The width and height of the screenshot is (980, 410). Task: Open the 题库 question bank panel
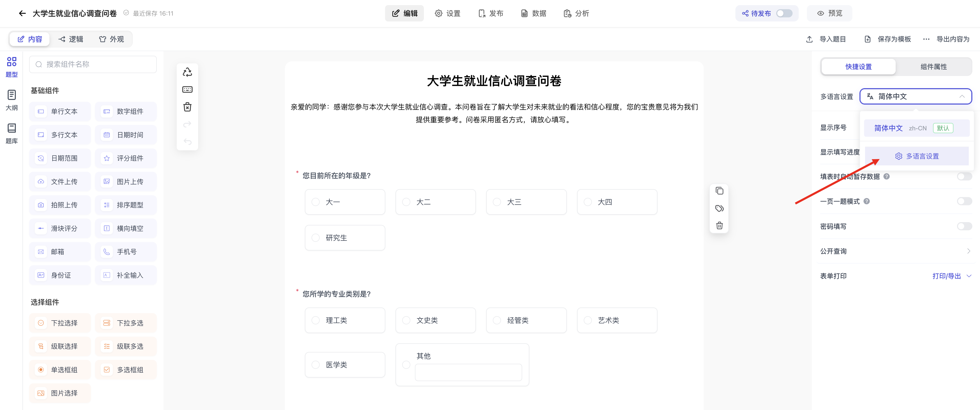click(x=11, y=133)
